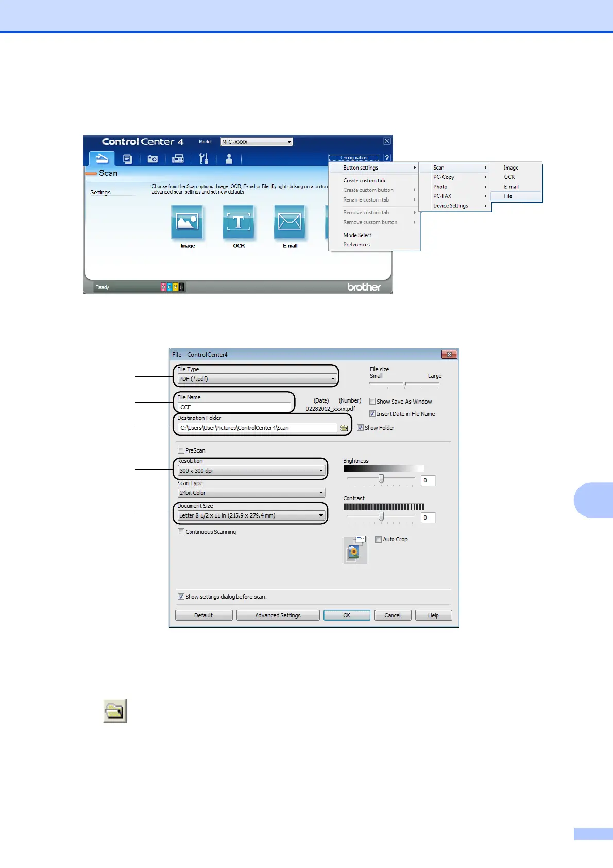The width and height of the screenshot is (613, 868).
Task: Click the brother logo
Action: click(364, 287)
